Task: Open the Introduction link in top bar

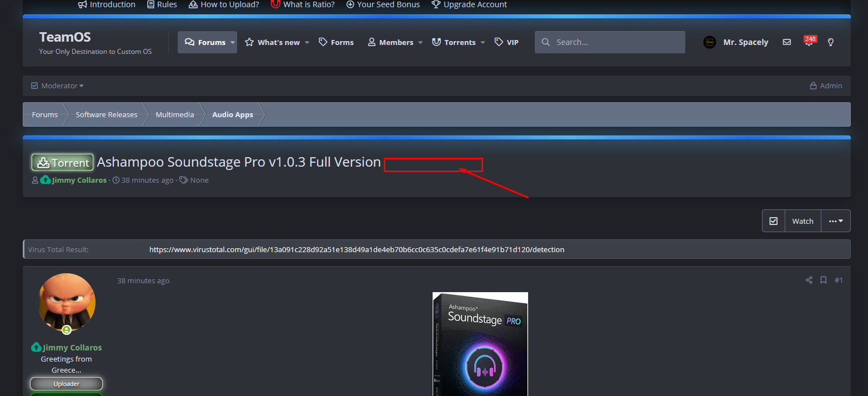Action: 107,4
